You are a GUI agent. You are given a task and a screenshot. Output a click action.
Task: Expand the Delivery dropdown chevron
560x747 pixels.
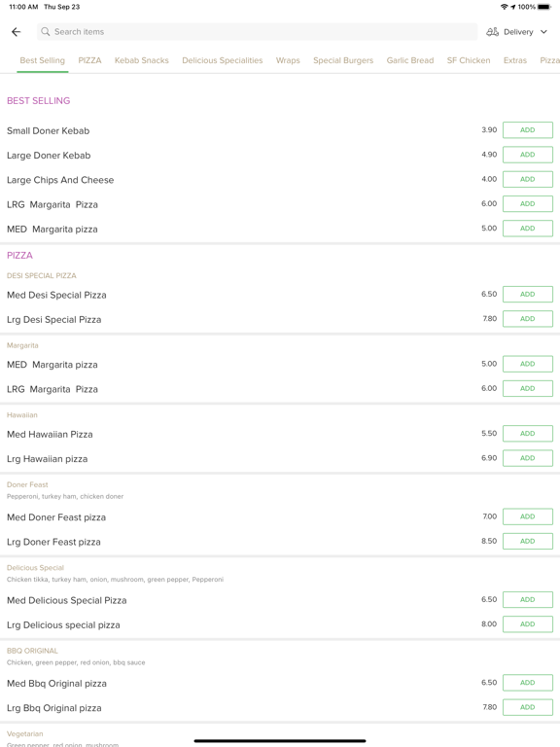point(543,32)
